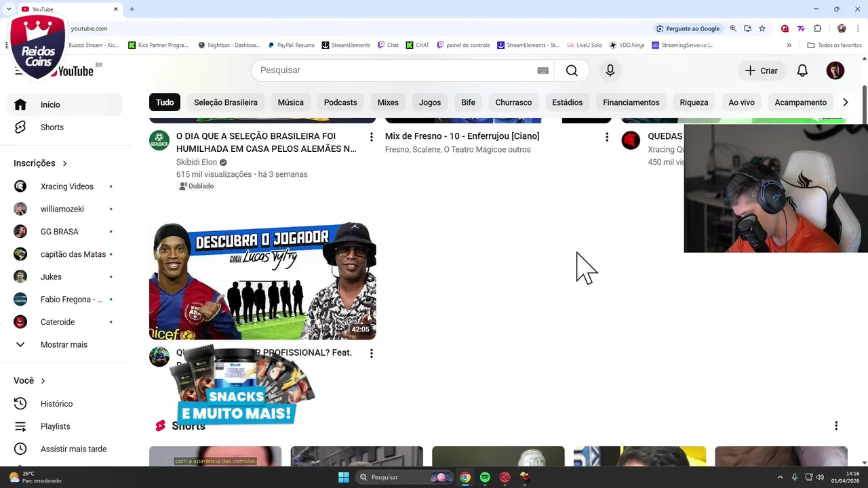
Task: Open Spotify from the taskbar
Action: (485, 477)
